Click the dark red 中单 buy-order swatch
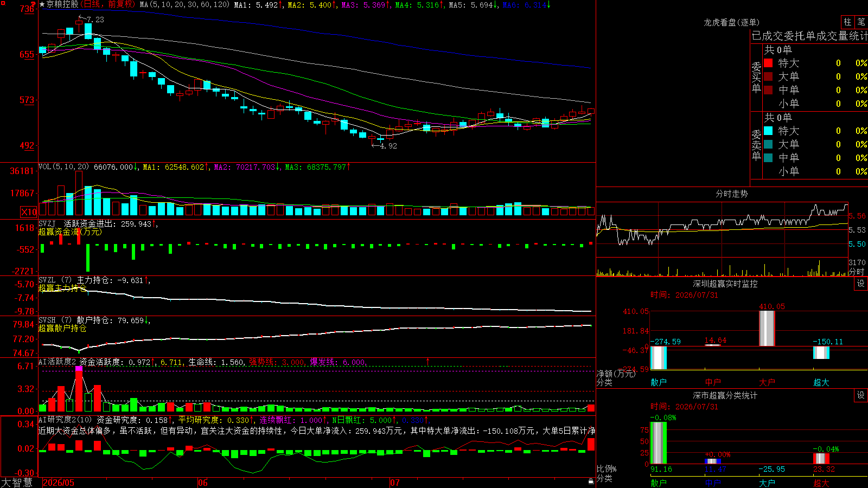Image resolution: width=868 pixels, height=488 pixels. coord(768,90)
